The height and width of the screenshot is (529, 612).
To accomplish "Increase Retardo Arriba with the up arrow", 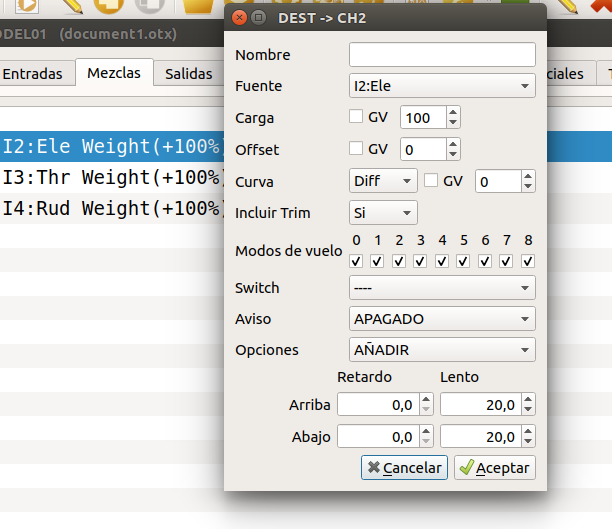I will click(x=426, y=399).
